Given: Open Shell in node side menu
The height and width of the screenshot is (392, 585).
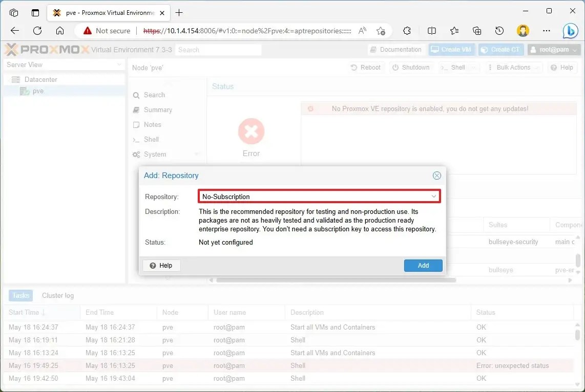Looking at the screenshot, I should (x=151, y=139).
